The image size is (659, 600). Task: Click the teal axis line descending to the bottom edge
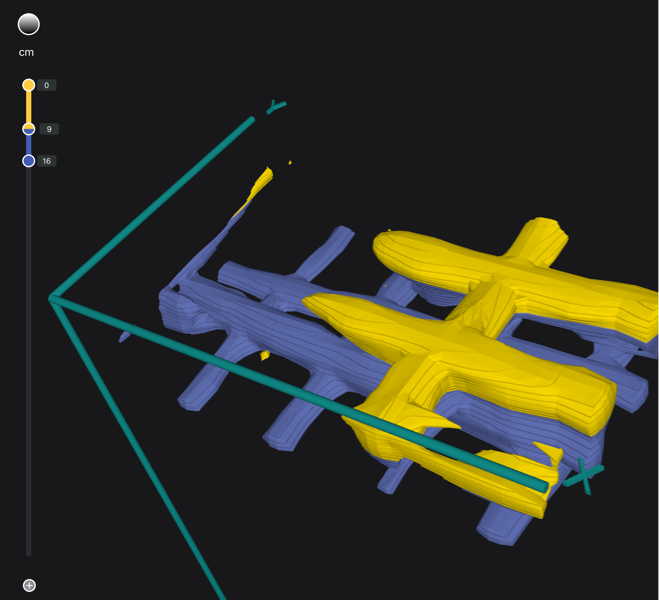point(140,450)
